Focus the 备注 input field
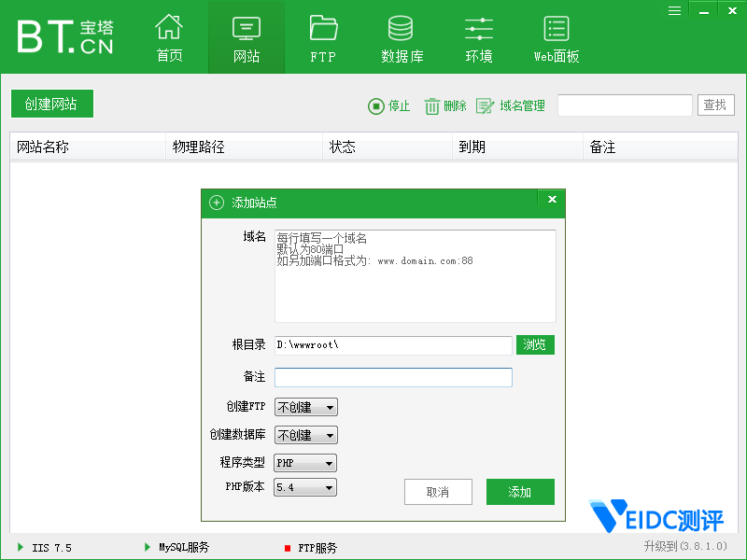This screenshot has height=560, width=747. 393,377
